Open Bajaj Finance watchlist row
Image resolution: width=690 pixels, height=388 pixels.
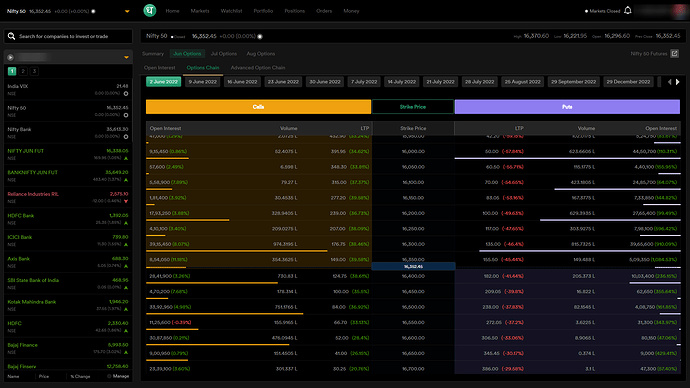(x=68, y=348)
